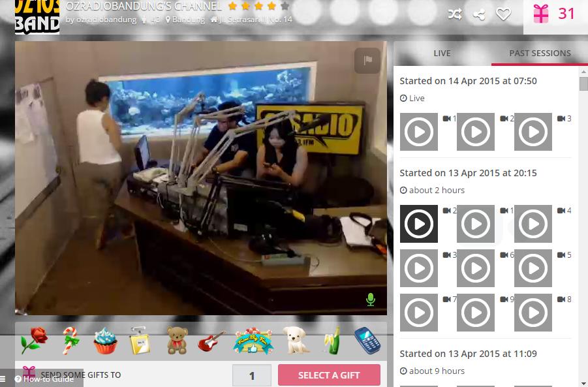The image size is (588, 387).
Task: Choose the candy cane gift
Action: [70, 340]
